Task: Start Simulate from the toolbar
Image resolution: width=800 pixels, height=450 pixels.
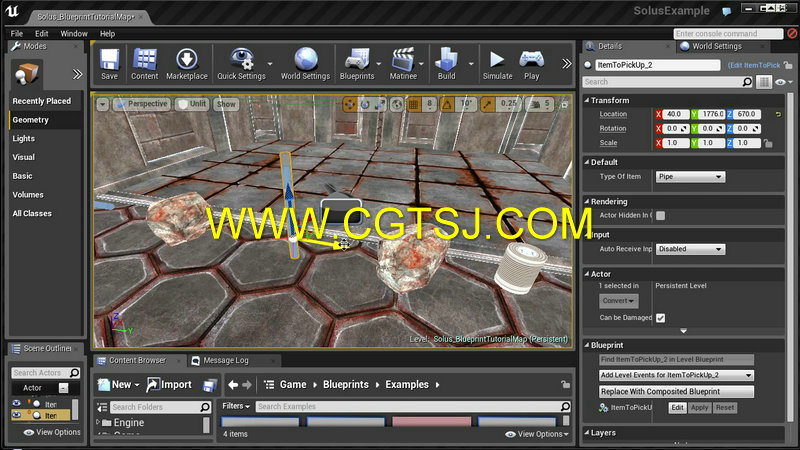Action: [497, 64]
